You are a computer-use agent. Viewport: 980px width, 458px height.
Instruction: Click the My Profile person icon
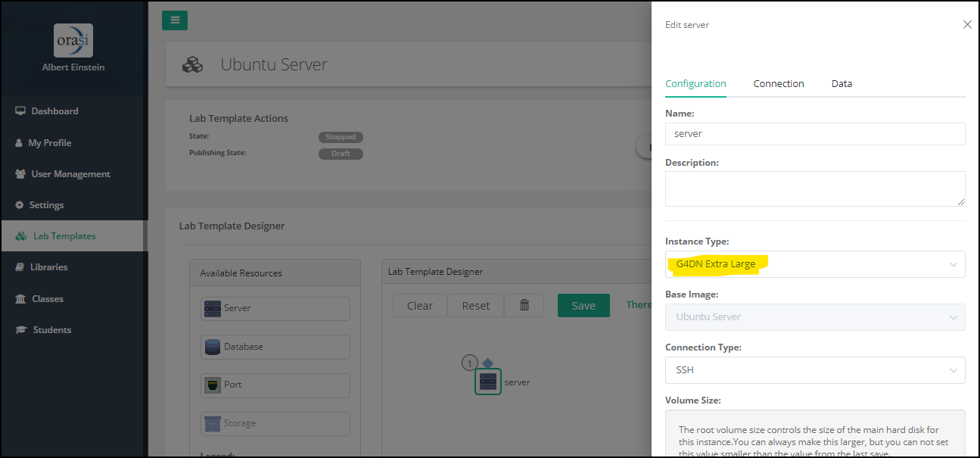pos(19,142)
